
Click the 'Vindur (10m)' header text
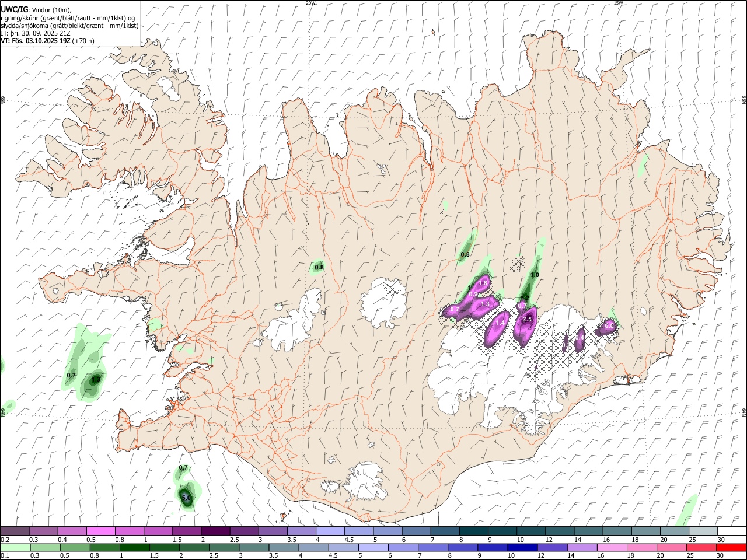[52, 10]
